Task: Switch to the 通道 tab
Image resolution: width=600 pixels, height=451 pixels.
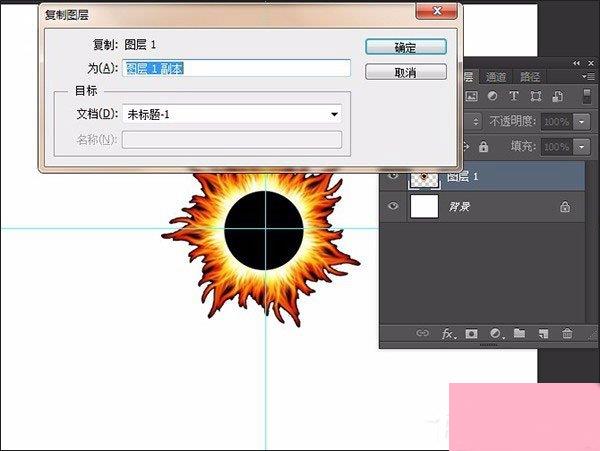Action: coord(496,77)
